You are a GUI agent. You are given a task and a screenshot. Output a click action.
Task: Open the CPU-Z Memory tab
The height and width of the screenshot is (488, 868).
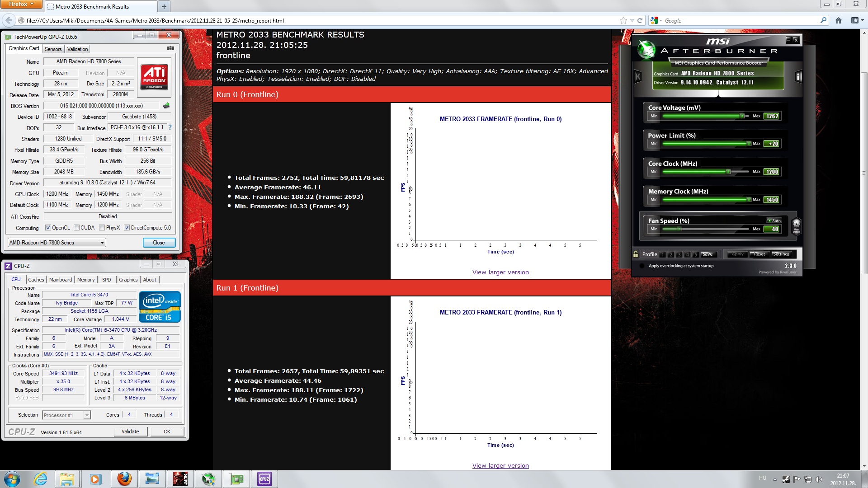[86, 280]
